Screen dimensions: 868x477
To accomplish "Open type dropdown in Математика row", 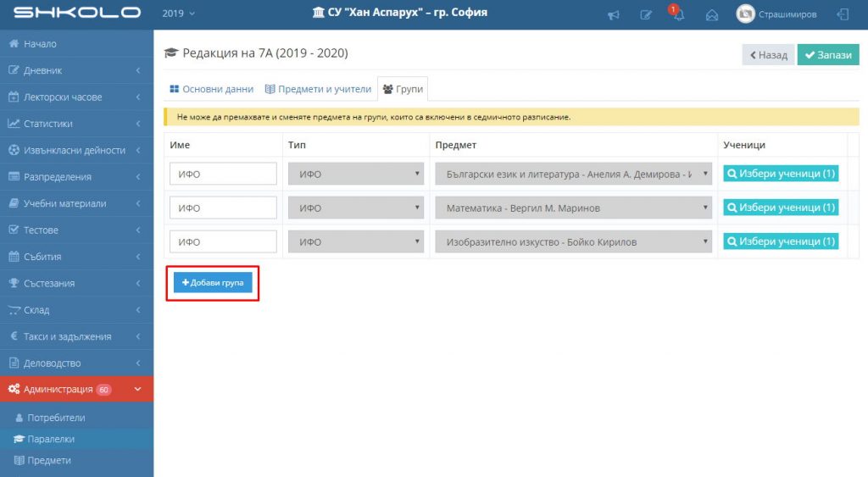I will click(356, 208).
